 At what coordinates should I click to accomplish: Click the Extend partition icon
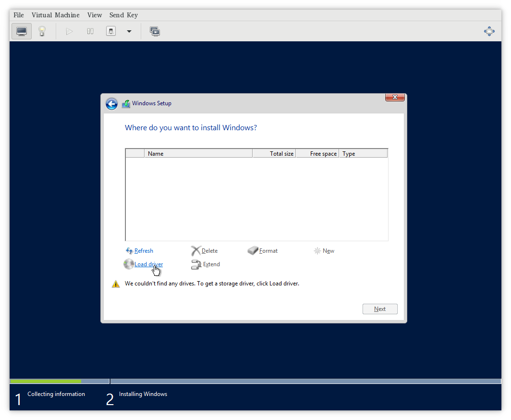pyautogui.click(x=196, y=264)
